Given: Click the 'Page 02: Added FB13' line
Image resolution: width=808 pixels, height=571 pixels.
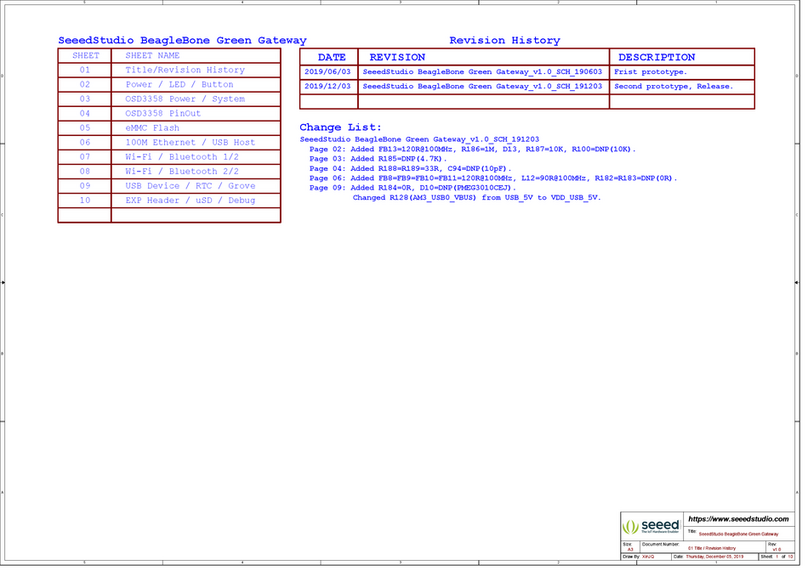Looking at the screenshot, I should (473, 149).
